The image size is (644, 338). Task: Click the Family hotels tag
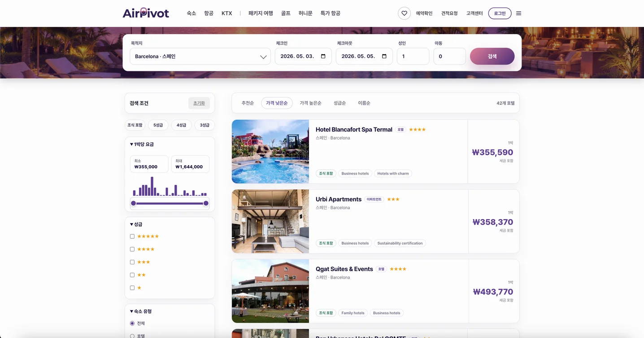pos(353,313)
